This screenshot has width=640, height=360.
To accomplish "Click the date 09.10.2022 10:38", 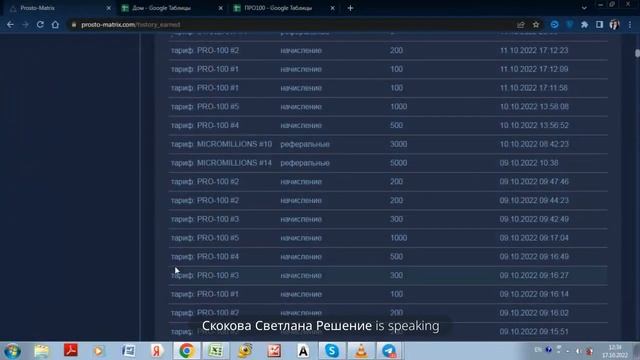I will click(x=529, y=163).
